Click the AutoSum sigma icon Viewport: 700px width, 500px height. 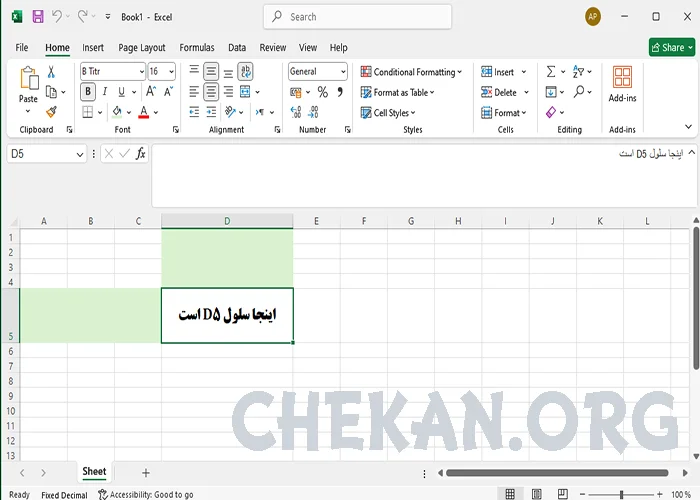click(x=551, y=71)
